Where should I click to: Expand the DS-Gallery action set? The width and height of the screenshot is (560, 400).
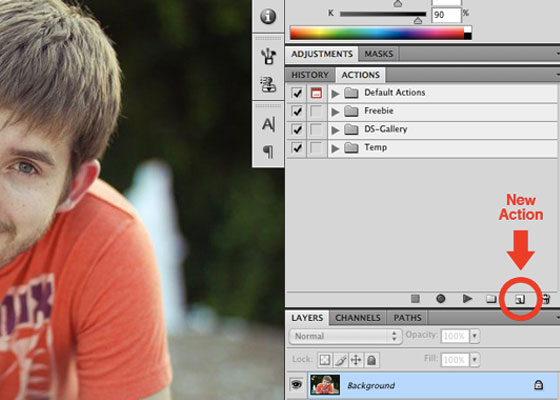[x=335, y=130]
